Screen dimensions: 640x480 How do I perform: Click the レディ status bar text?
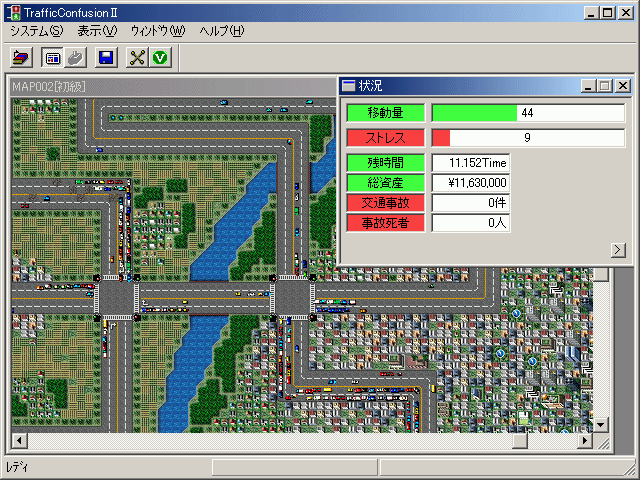click(17, 467)
